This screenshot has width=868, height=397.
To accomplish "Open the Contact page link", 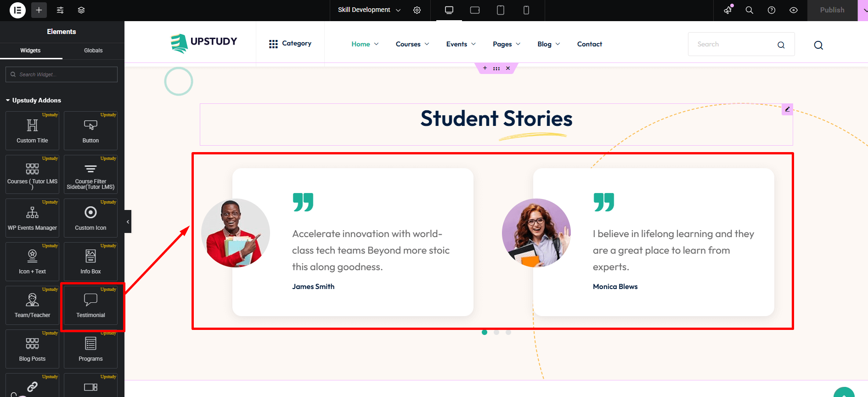I will (x=590, y=44).
